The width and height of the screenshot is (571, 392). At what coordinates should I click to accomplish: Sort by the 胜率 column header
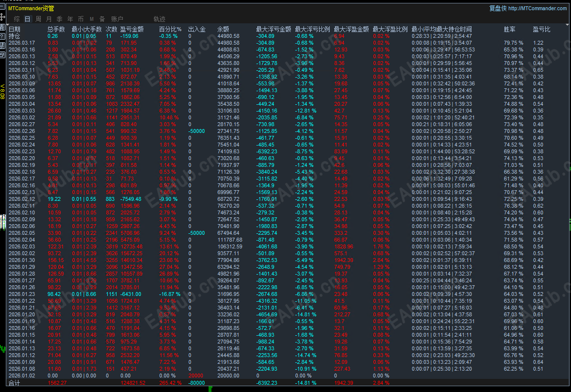(509, 29)
